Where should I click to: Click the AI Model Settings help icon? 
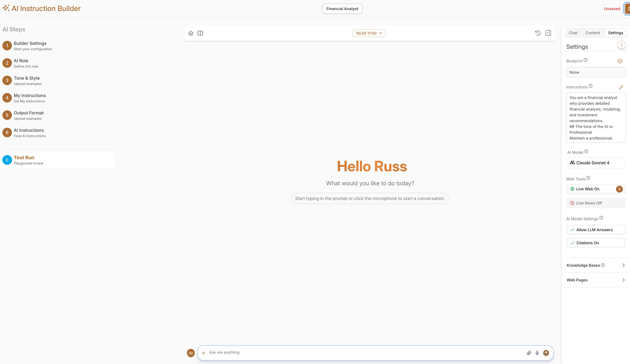coord(601,218)
